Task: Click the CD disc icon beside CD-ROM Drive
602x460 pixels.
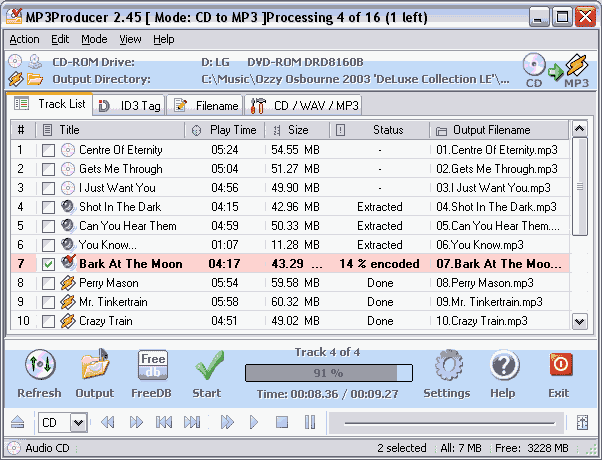Action: (x=15, y=61)
